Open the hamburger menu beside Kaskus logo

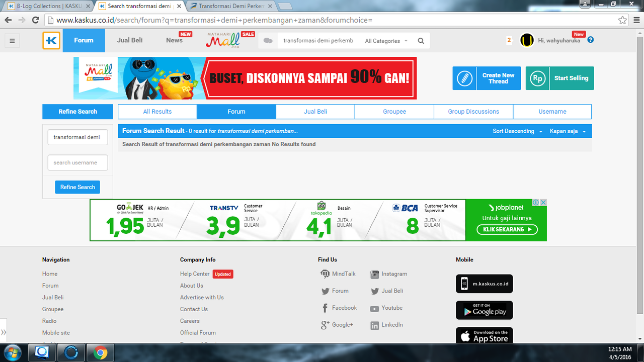(x=13, y=41)
